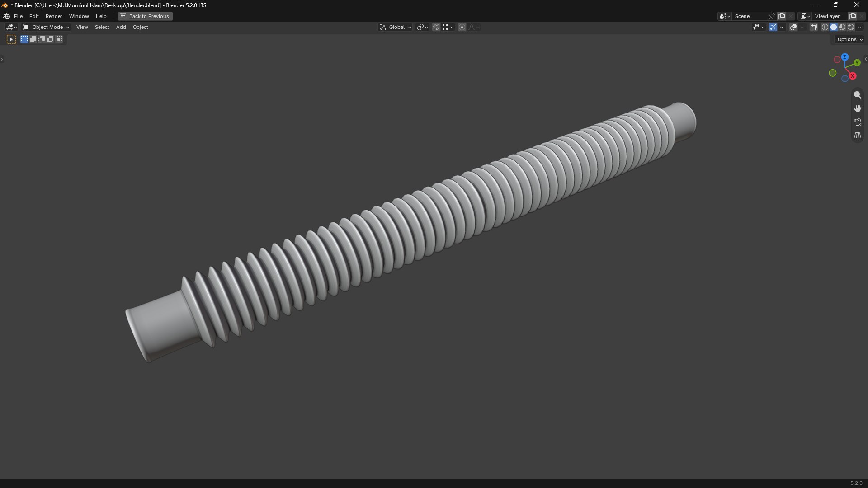Open the Object menu

click(140, 27)
